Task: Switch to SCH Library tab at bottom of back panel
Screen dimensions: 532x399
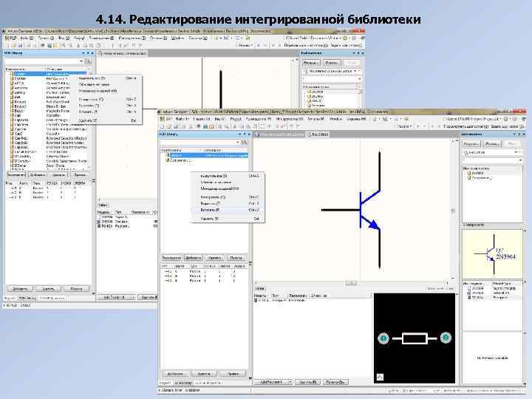Action: [27, 299]
